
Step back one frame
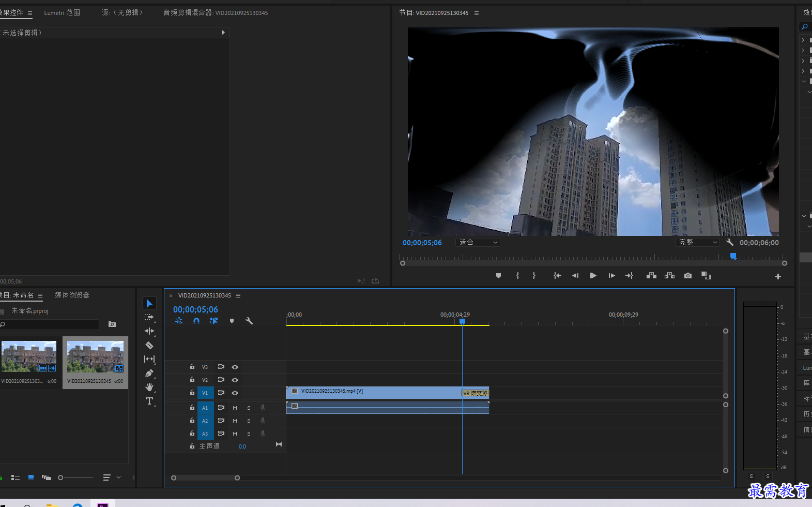[575, 276]
